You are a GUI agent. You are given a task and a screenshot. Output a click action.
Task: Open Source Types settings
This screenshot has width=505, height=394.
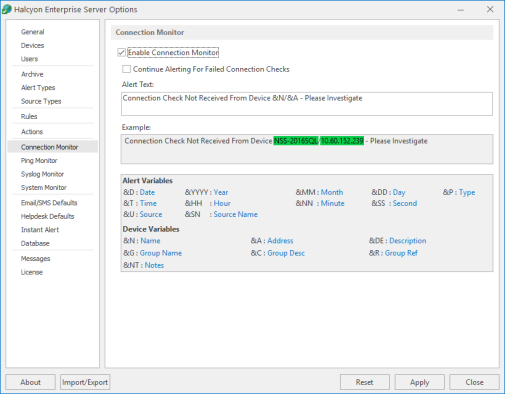tap(41, 101)
